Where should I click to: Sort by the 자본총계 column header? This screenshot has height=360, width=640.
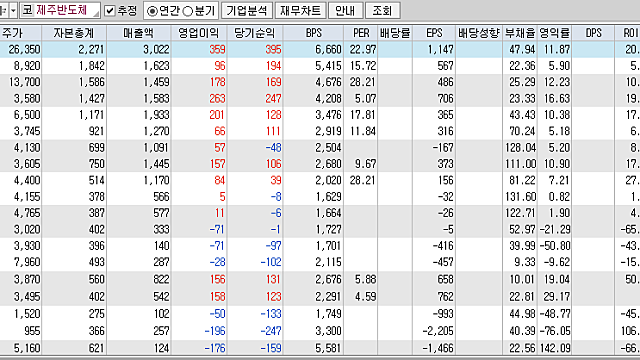pyautogui.click(x=74, y=33)
